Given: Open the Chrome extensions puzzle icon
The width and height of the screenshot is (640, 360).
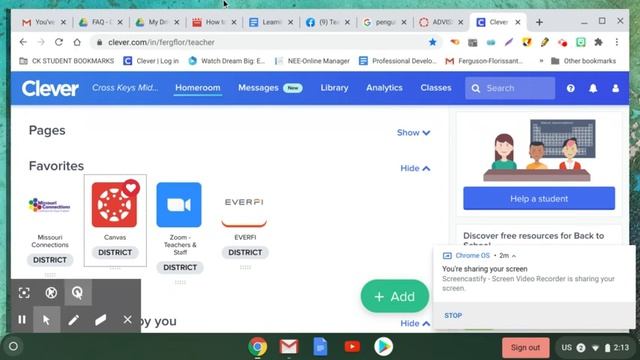Looking at the screenshot, I should 598,42.
